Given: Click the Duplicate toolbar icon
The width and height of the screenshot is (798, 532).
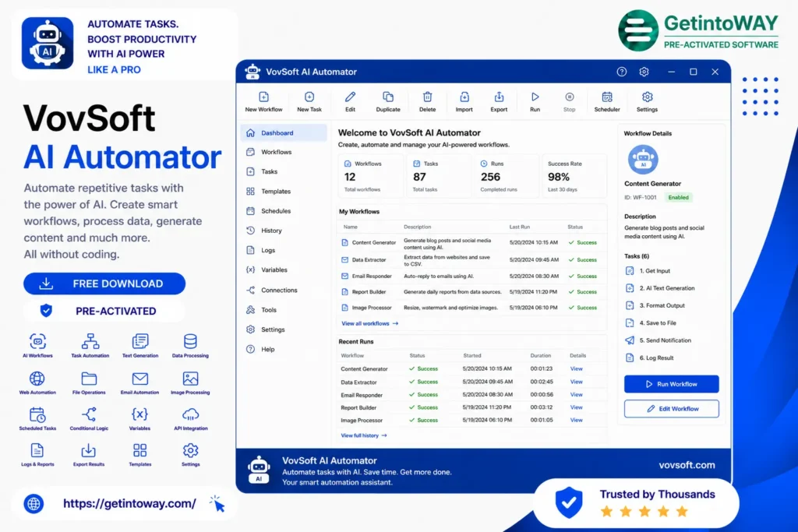Looking at the screenshot, I should [x=388, y=97].
